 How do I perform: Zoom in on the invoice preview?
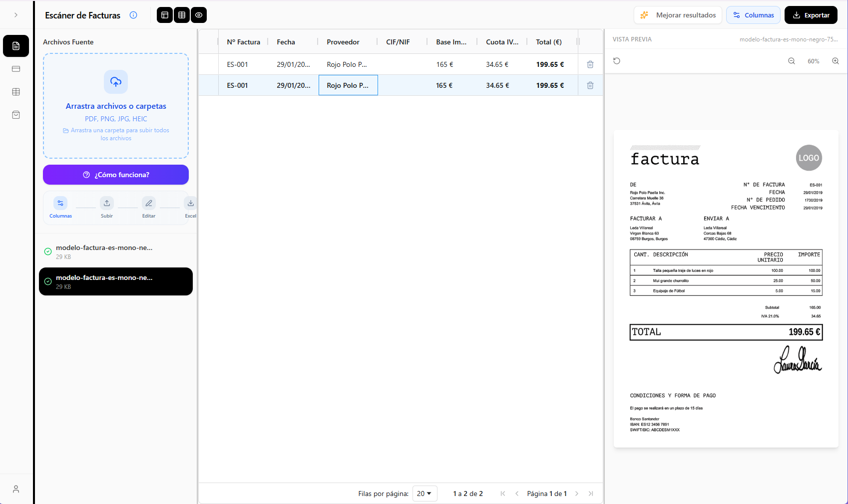click(836, 61)
